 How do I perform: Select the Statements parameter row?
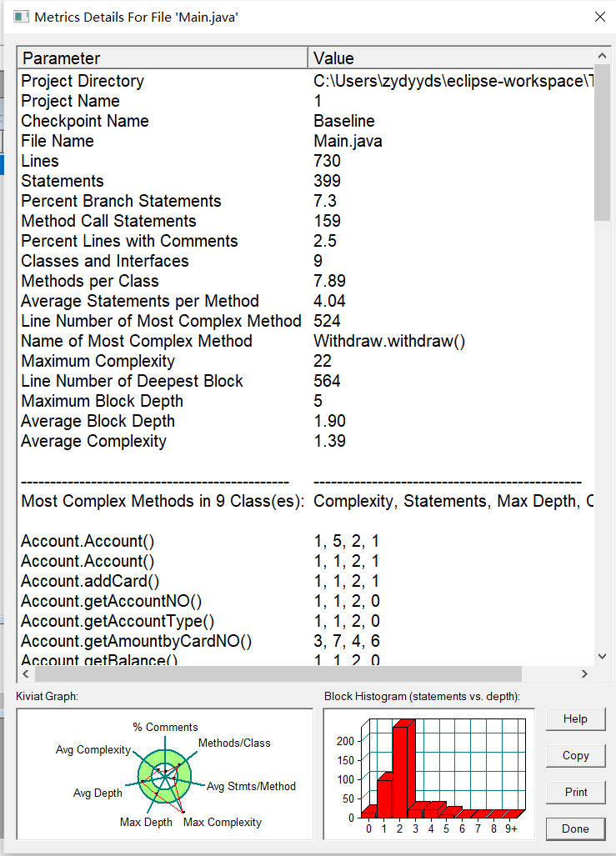[306, 181]
